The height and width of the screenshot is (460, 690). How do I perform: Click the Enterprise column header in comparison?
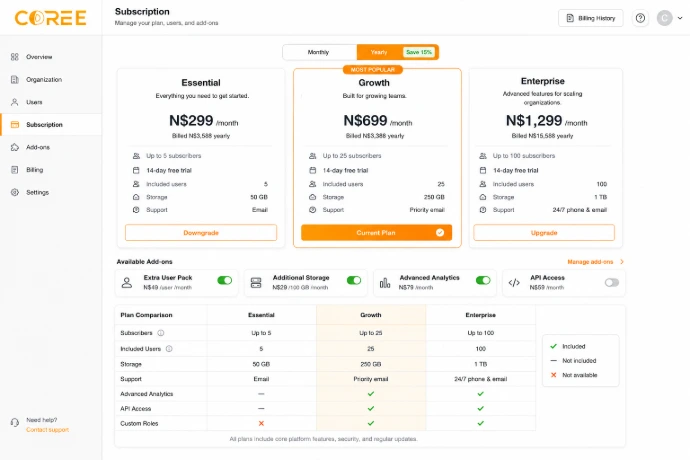(481, 315)
